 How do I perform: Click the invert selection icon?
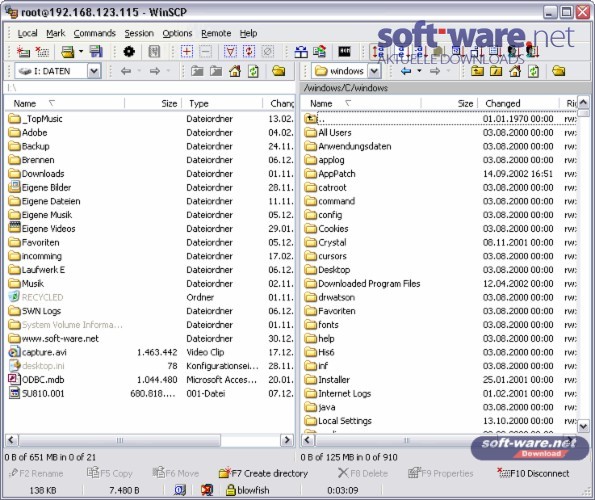click(249, 51)
